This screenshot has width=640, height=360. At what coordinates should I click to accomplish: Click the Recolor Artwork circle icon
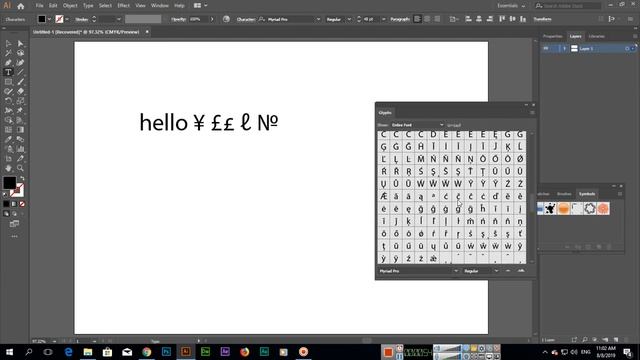point(226,19)
